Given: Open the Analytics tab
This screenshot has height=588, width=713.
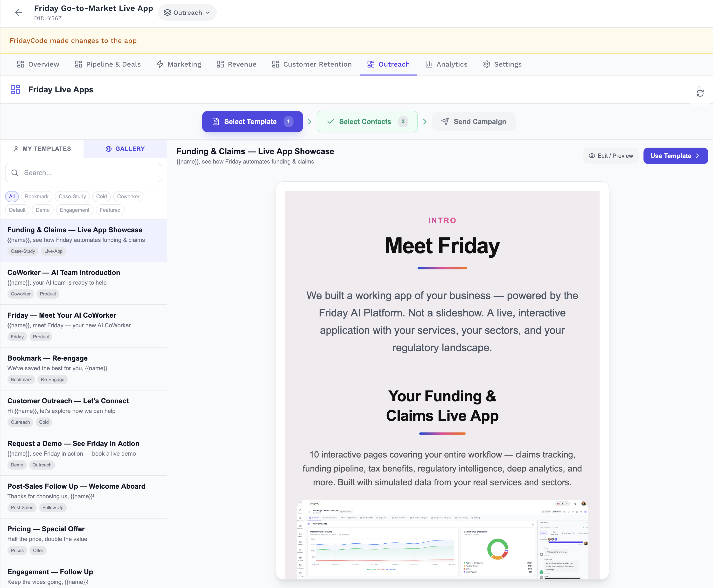Looking at the screenshot, I should pyautogui.click(x=446, y=64).
